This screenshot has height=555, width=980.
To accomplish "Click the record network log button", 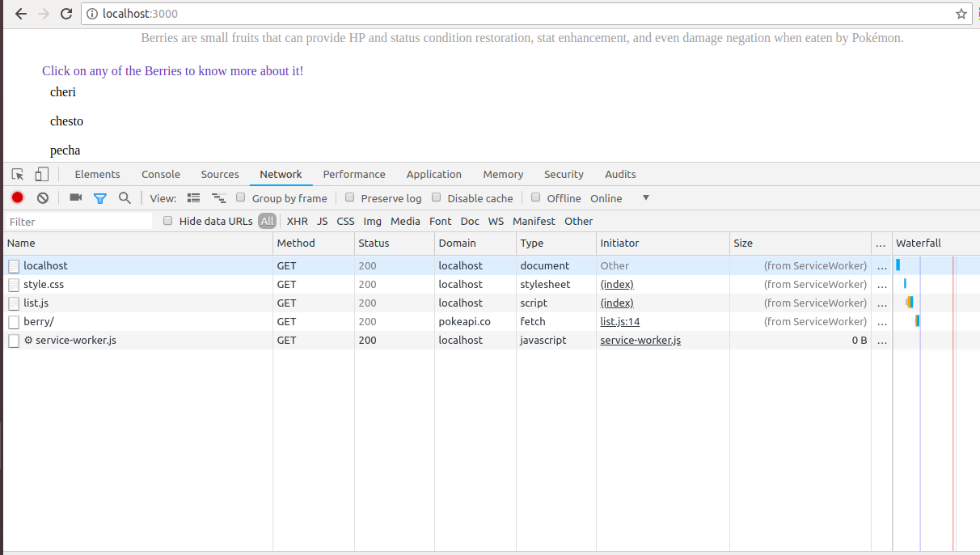I will click(17, 197).
